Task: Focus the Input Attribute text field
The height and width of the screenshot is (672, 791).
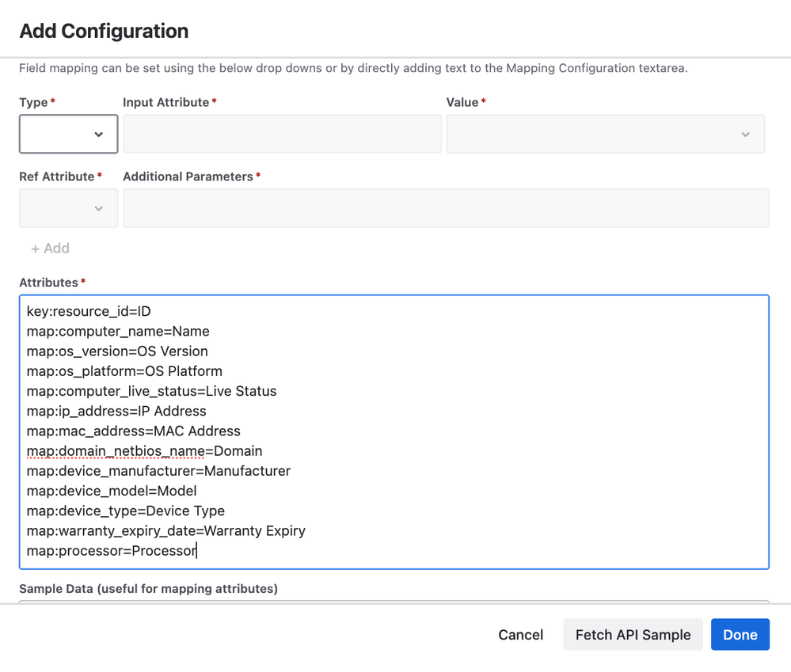Action: (282, 134)
